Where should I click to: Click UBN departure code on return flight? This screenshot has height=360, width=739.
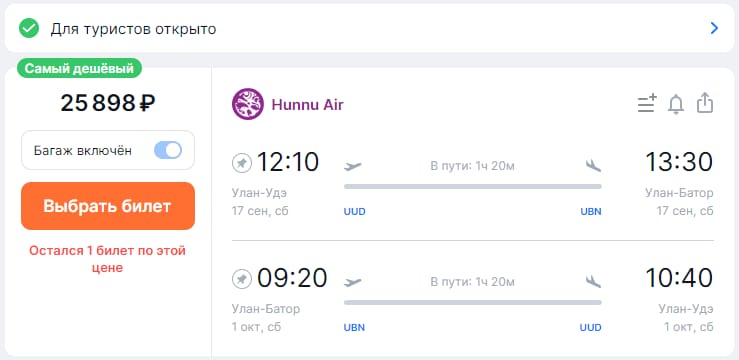[354, 327]
